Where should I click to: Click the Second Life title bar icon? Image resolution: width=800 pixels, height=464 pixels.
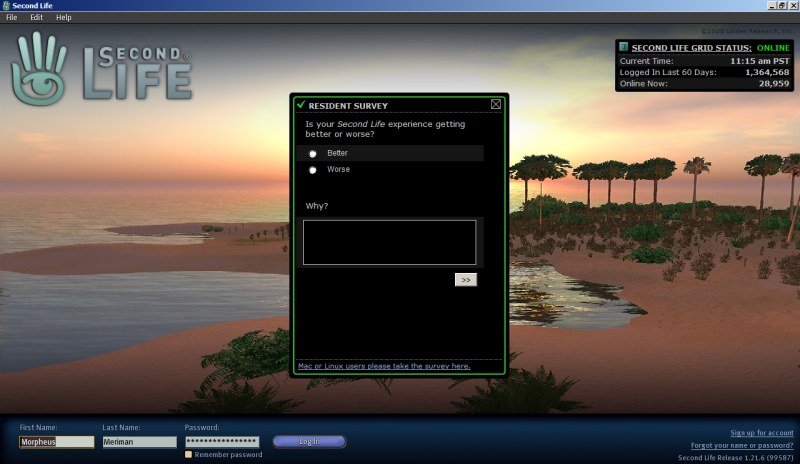click(x=6, y=5)
